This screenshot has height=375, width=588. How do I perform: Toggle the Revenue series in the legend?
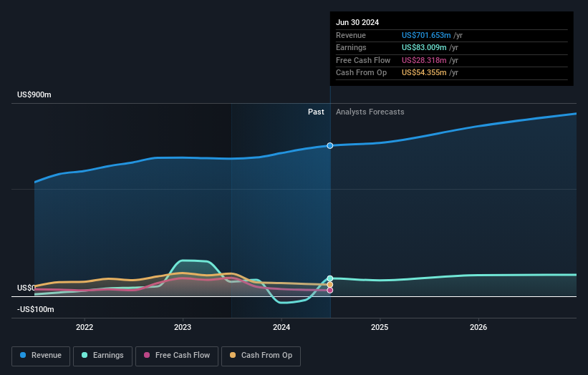41,356
